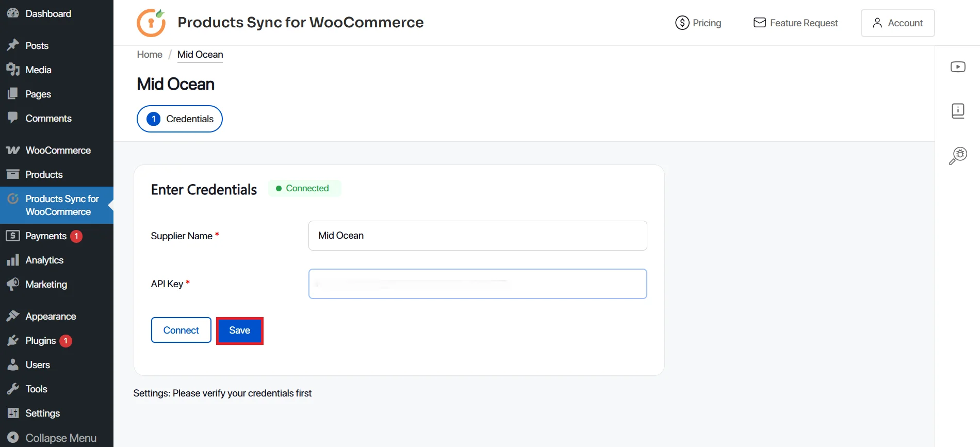
Task: Click 'Please verify your credentials first' message
Action: click(x=242, y=393)
